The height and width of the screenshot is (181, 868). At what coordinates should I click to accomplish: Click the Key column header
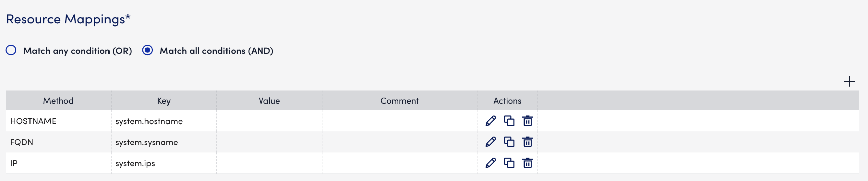tap(164, 101)
